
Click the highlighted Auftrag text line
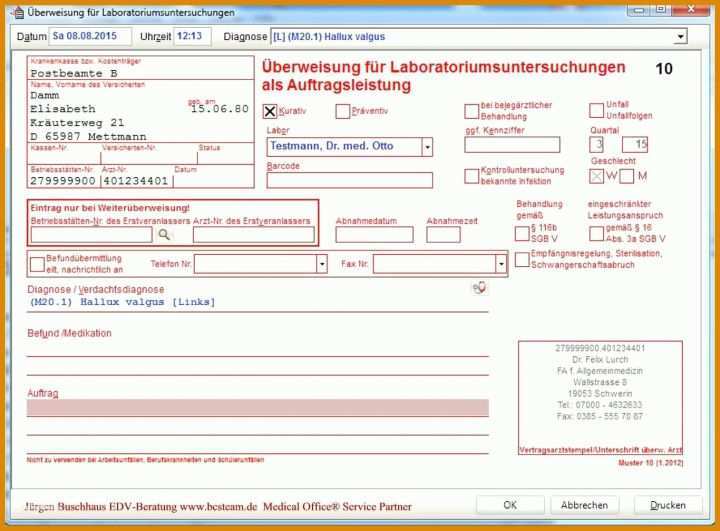(258, 408)
